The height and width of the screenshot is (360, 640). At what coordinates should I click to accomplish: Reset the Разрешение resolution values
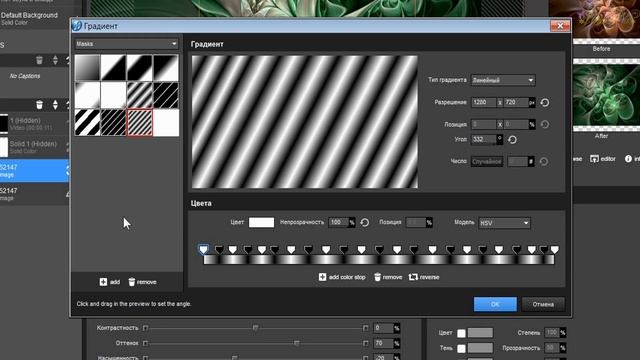click(x=544, y=102)
